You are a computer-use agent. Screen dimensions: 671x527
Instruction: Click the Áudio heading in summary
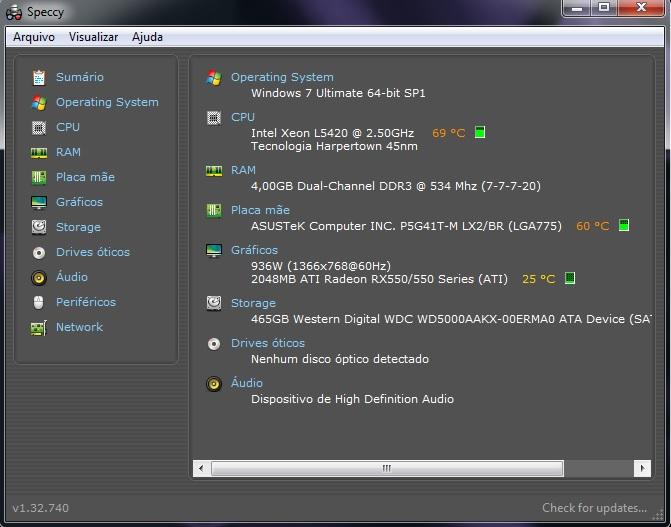pos(247,383)
